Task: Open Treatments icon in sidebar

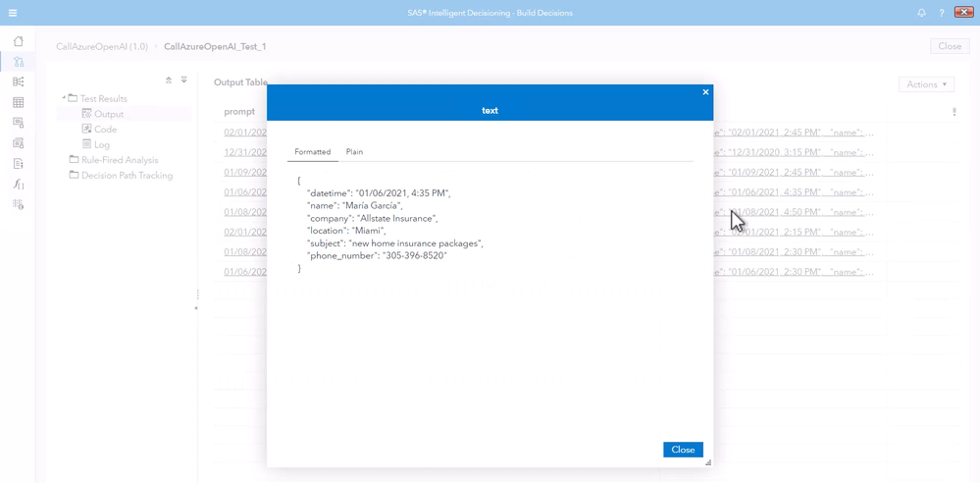Action: [18, 123]
